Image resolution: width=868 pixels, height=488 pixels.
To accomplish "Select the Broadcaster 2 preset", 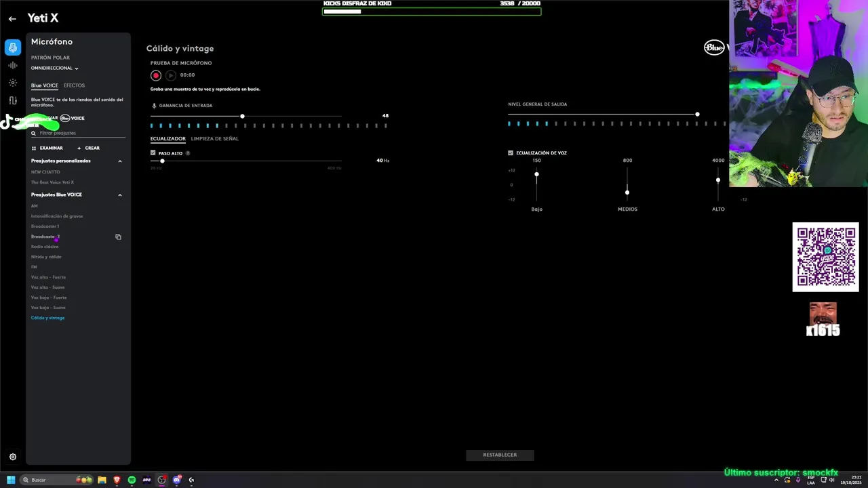I will tap(45, 237).
